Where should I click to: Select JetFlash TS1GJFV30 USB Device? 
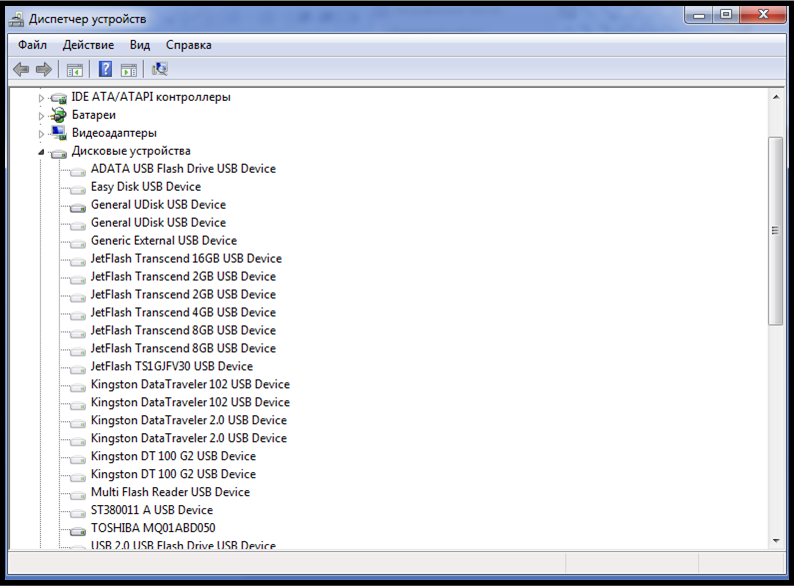[172, 366]
